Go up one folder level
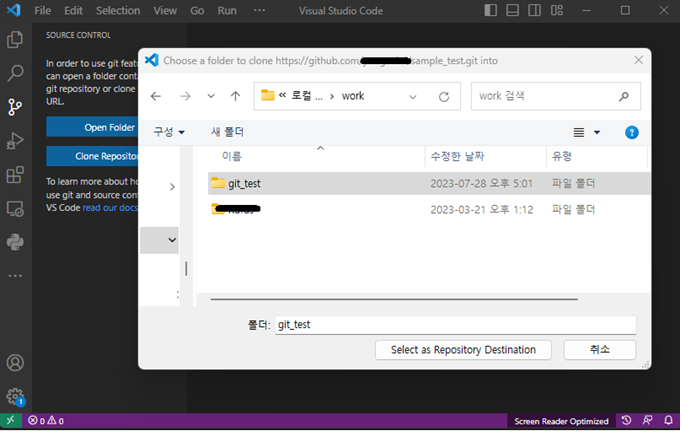Image resolution: width=681 pixels, height=432 pixels. coord(235,96)
